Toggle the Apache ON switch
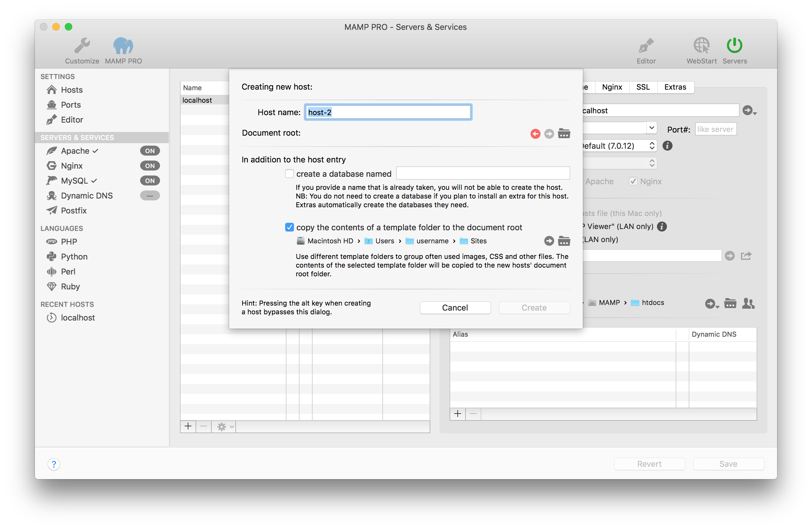The height and width of the screenshot is (529, 812). click(150, 151)
